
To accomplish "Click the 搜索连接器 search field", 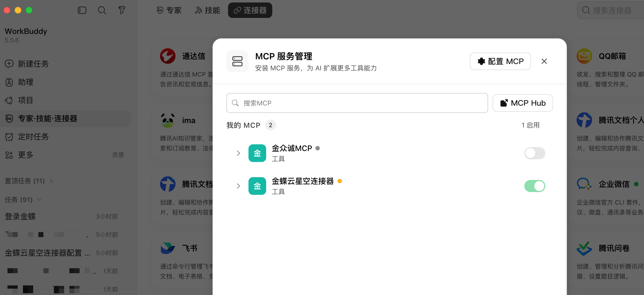I will 611,10.
